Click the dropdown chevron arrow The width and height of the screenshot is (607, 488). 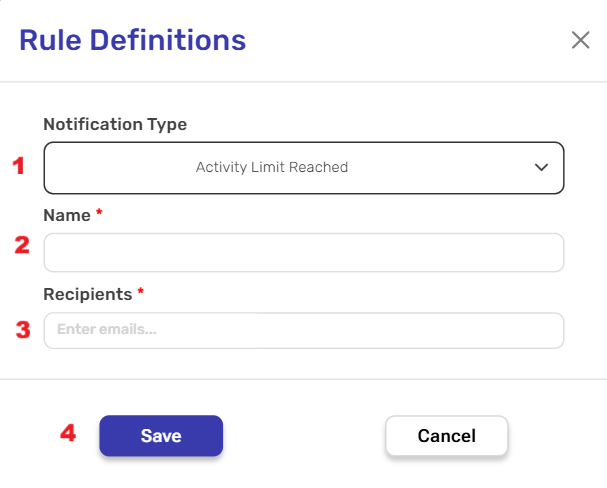541,167
